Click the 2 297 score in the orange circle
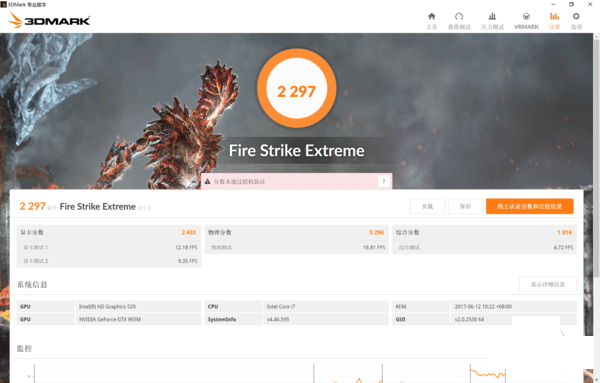The width and height of the screenshot is (600, 383). [297, 91]
